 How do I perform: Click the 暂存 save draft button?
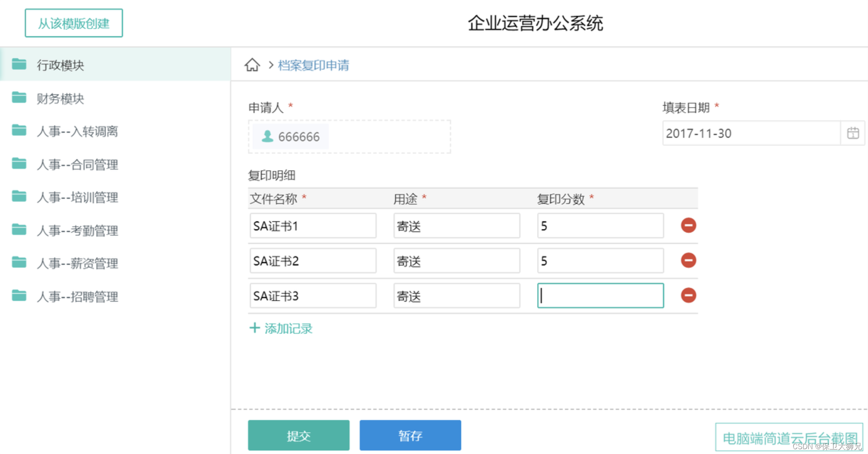click(x=410, y=435)
